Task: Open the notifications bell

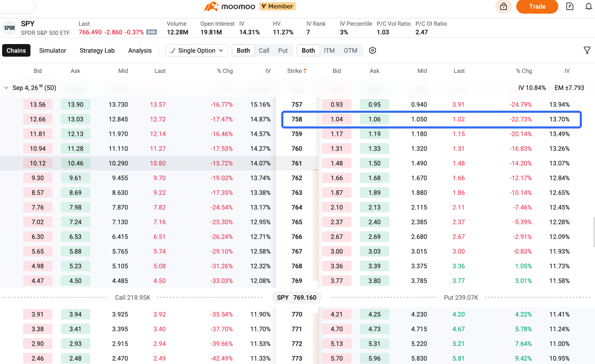Action: pos(589,6)
